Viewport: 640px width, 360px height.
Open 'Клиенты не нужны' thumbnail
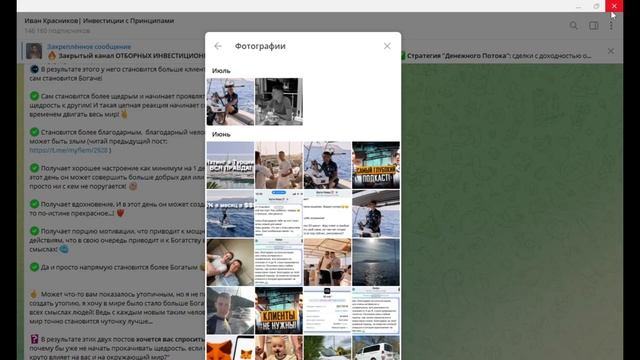coord(279,311)
